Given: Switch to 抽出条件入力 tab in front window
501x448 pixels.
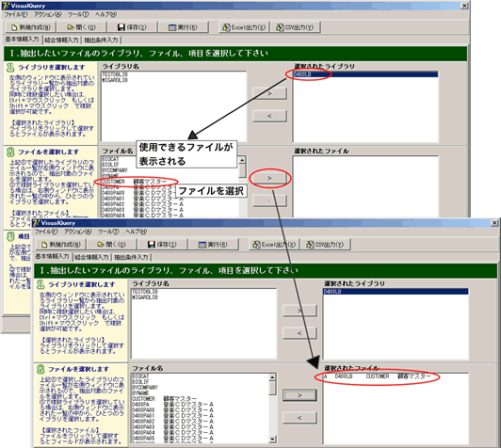Looking at the screenshot, I should coord(131,257).
